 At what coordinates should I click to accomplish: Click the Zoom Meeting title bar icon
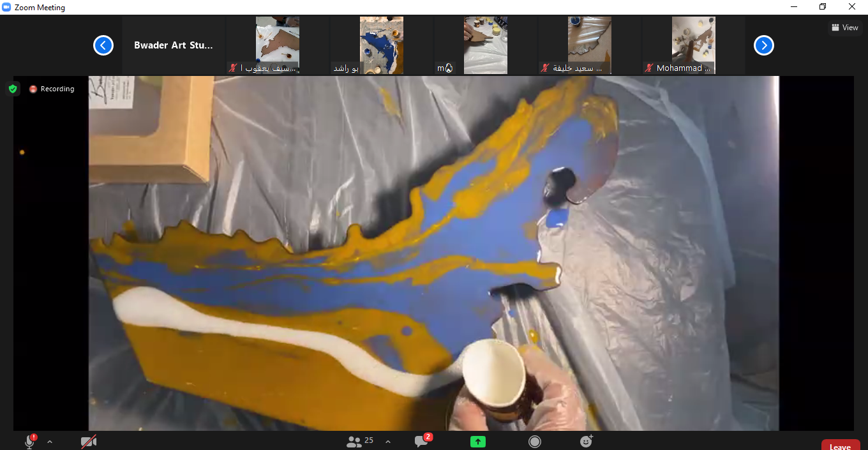tap(6, 8)
